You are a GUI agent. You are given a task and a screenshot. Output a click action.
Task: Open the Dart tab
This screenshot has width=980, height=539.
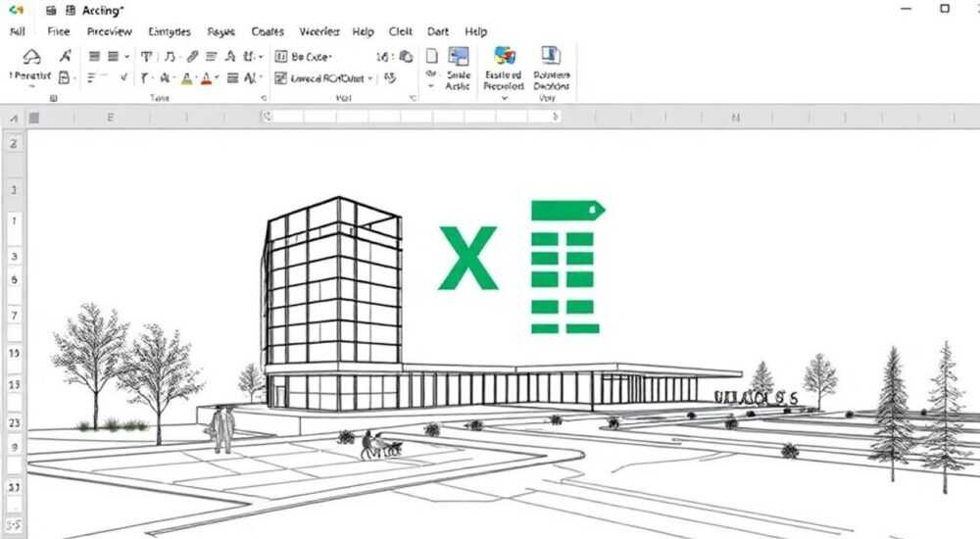(438, 31)
